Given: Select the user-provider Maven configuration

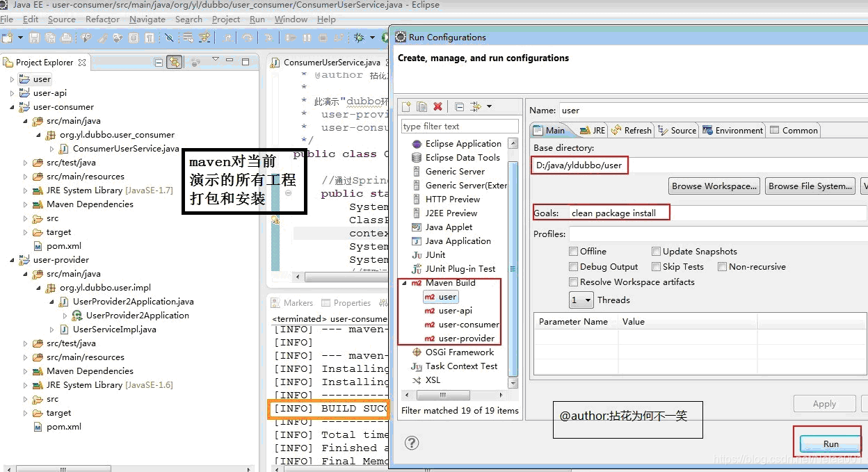Looking at the screenshot, I should (x=459, y=339).
